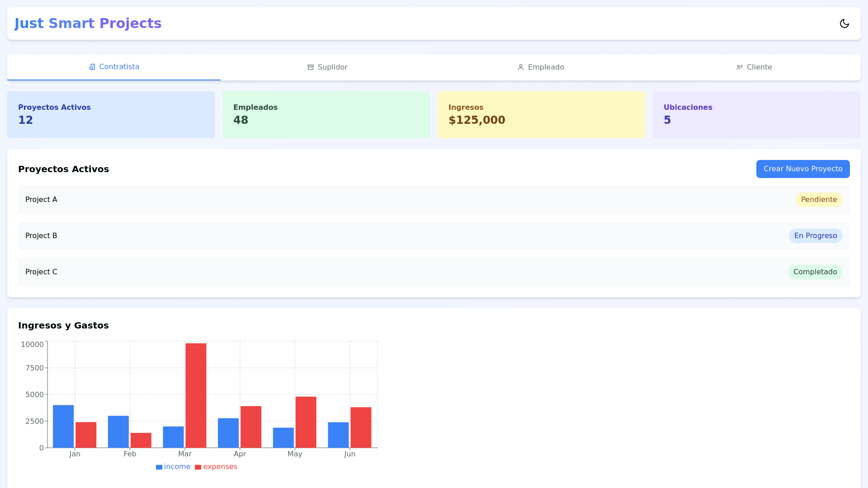Image resolution: width=868 pixels, height=488 pixels.
Task: Toggle dark mode with the moon icon
Action: [844, 23]
